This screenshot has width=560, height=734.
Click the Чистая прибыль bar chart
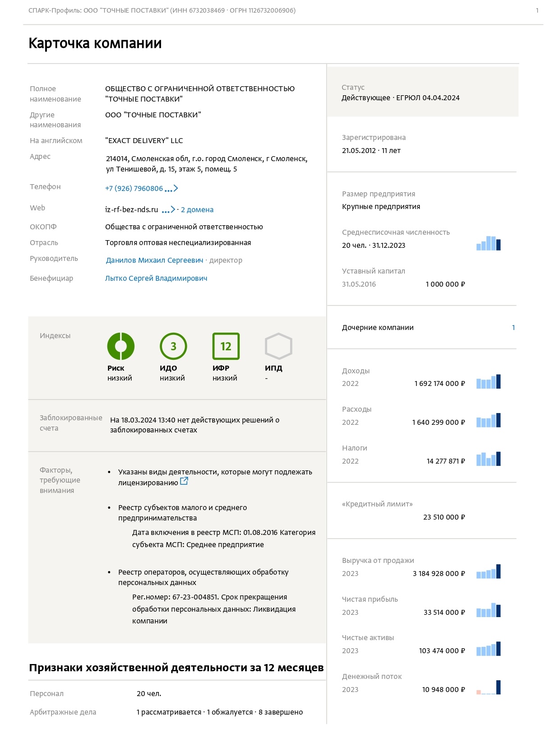[x=488, y=610]
